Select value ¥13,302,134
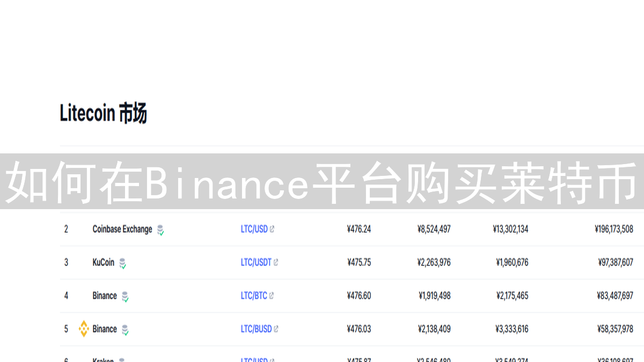 (510, 229)
